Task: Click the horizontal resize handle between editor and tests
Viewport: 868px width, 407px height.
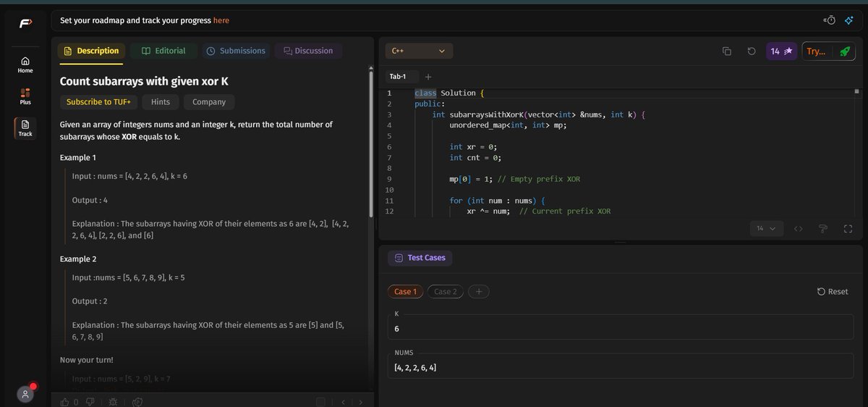Action: 620,242
